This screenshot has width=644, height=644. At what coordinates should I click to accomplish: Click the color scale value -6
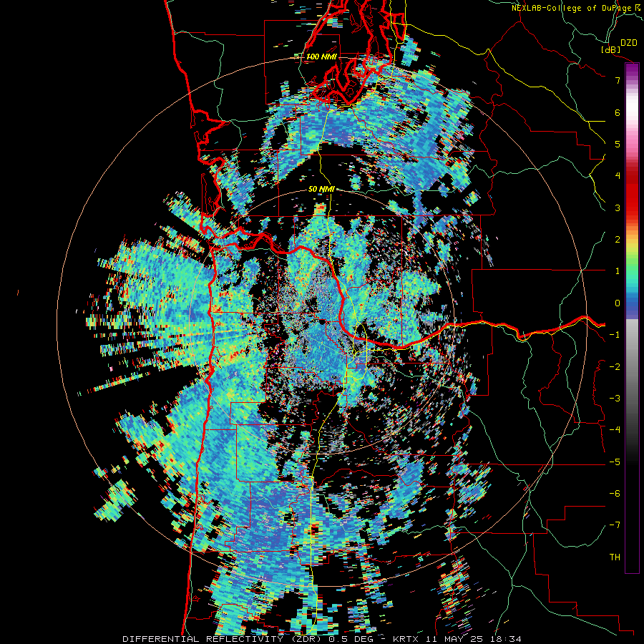[615, 494]
